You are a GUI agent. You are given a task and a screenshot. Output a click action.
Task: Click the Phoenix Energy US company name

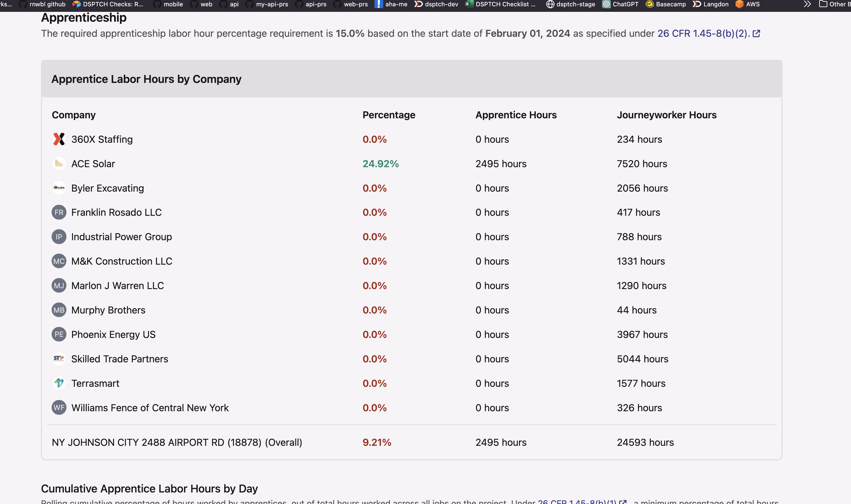point(113,335)
